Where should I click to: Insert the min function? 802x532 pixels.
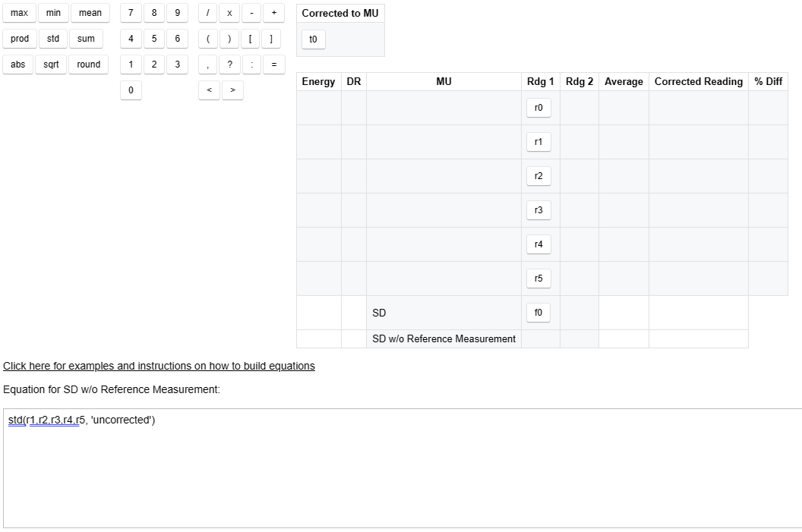point(52,13)
